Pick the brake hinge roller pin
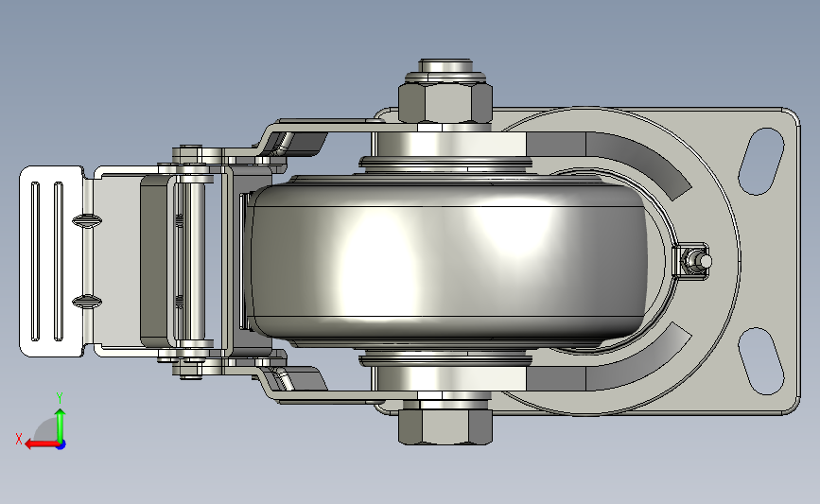This screenshot has width=820, height=504. pyautogui.click(x=197, y=261)
